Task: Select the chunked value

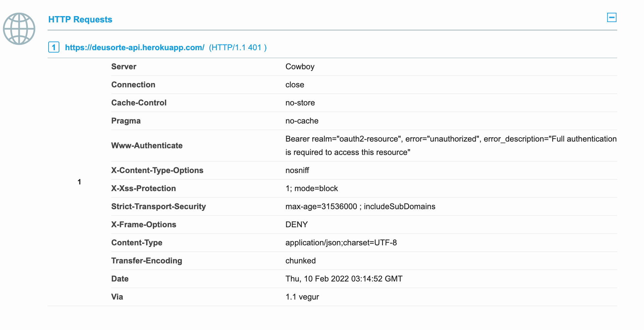Action: [x=301, y=261]
